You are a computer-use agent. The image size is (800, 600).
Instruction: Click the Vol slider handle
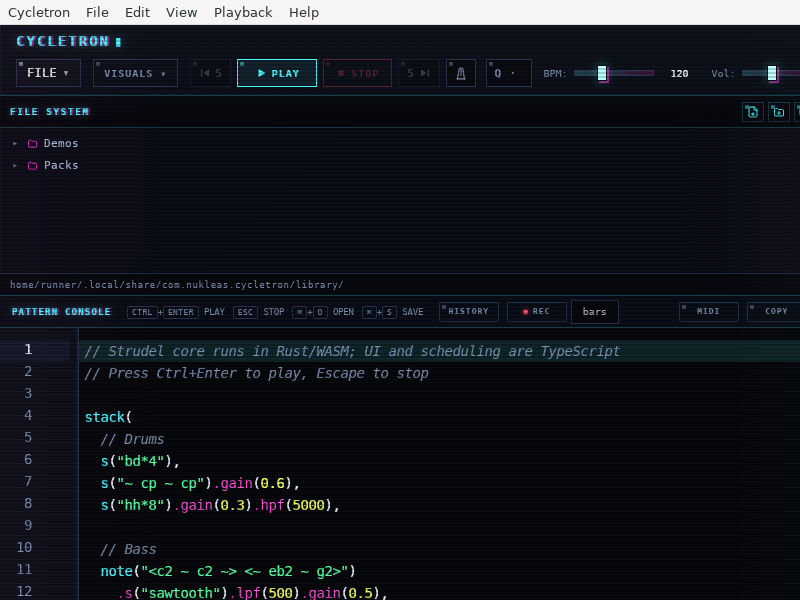(772, 73)
